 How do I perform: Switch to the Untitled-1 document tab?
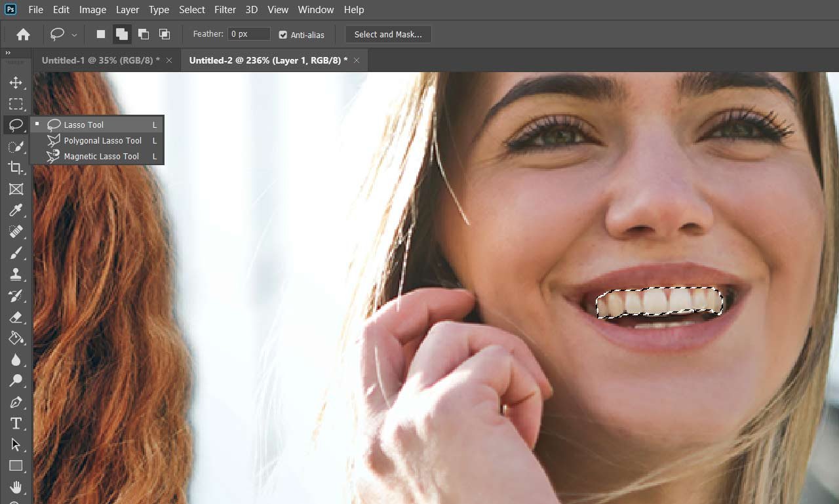[x=101, y=60]
